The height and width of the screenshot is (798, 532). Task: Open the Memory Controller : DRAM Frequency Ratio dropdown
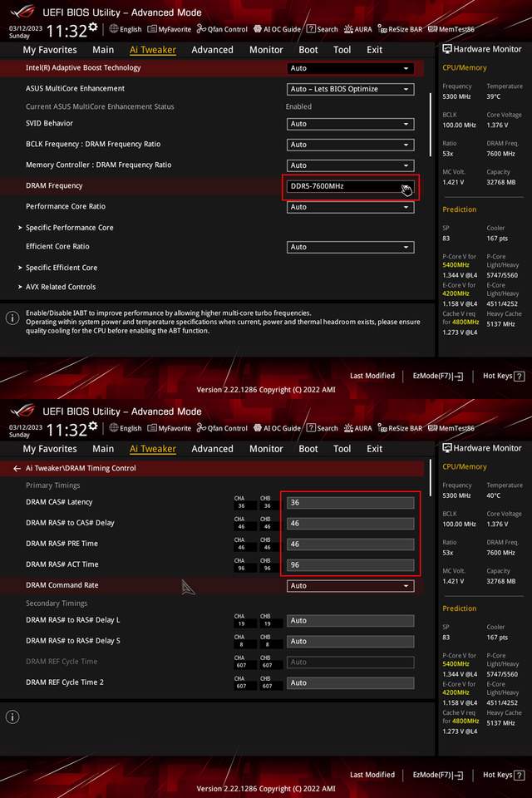350,165
